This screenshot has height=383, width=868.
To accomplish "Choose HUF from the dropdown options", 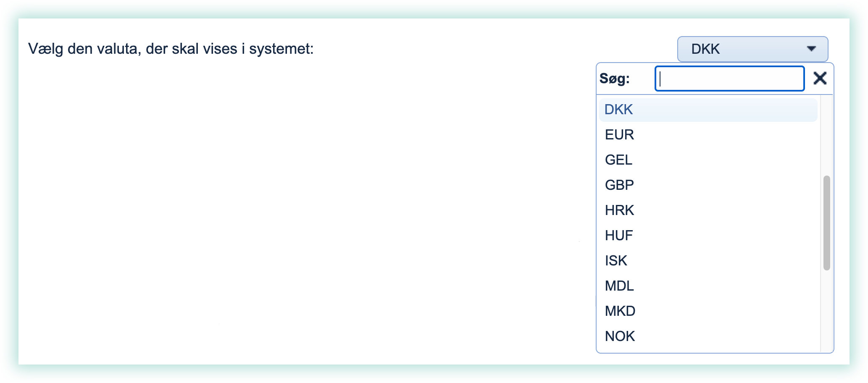I will pyautogui.click(x=618, y=235).
